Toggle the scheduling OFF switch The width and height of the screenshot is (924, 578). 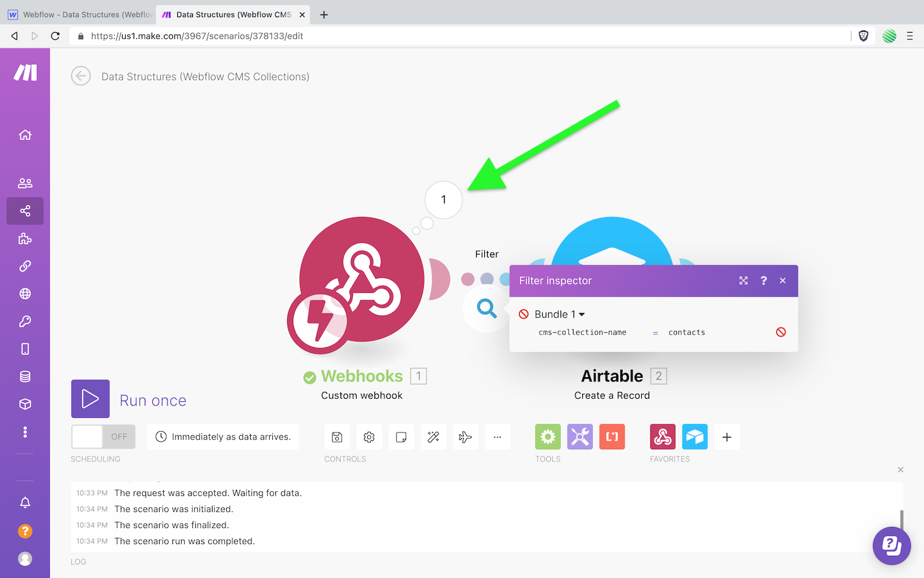tap(103, 436)
